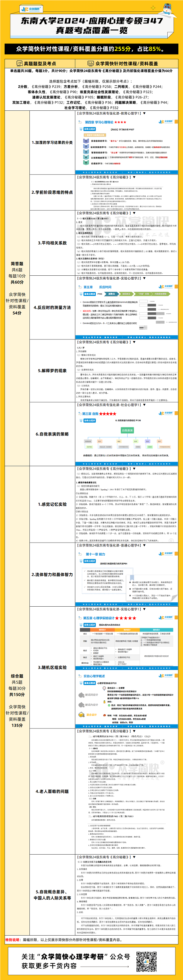
Task: Collapse the 普通心理学4 section triangle
Action: (x=144, y=545)
